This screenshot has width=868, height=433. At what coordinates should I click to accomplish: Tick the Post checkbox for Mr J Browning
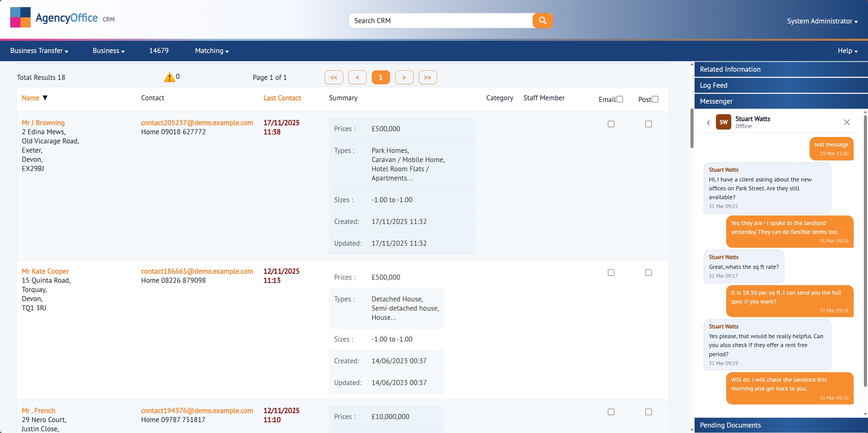[648, 124]
